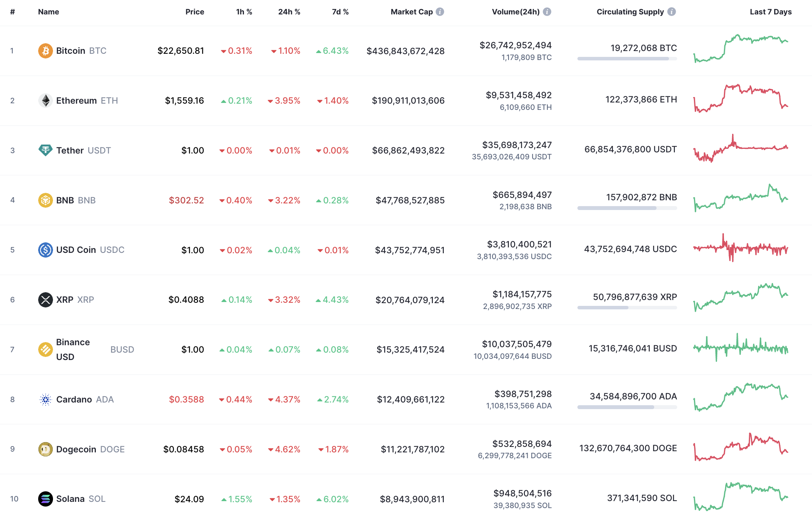Sort the table by Price
The width and height of the screenshot is (812, 519).
(x=194, y=11)
